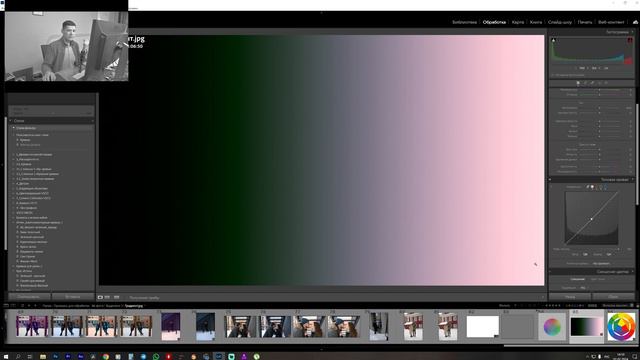Select vivid color wheel thumbnail in filmstrip

click(621, 327)
